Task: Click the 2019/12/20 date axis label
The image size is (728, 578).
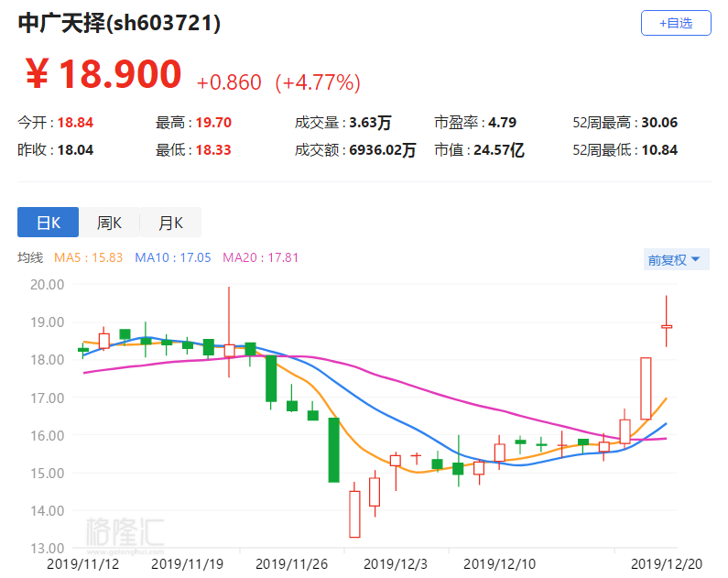Action: click(x=667, y=564)
